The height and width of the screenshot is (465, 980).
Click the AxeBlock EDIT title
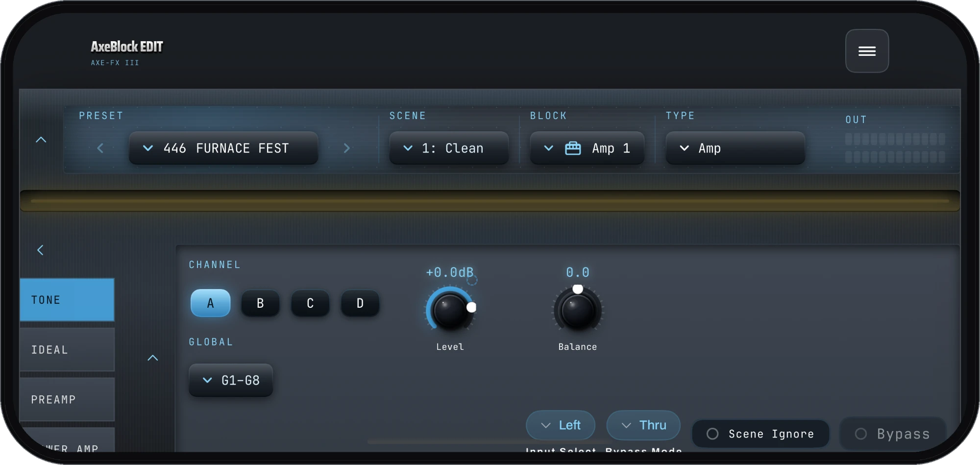pyautogui.click(x=127, y=47)
